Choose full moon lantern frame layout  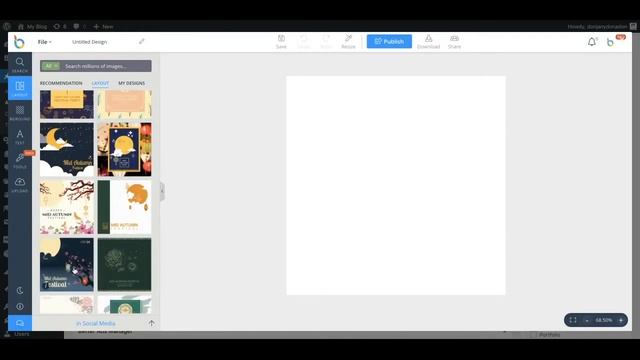[x=124, y=149]
